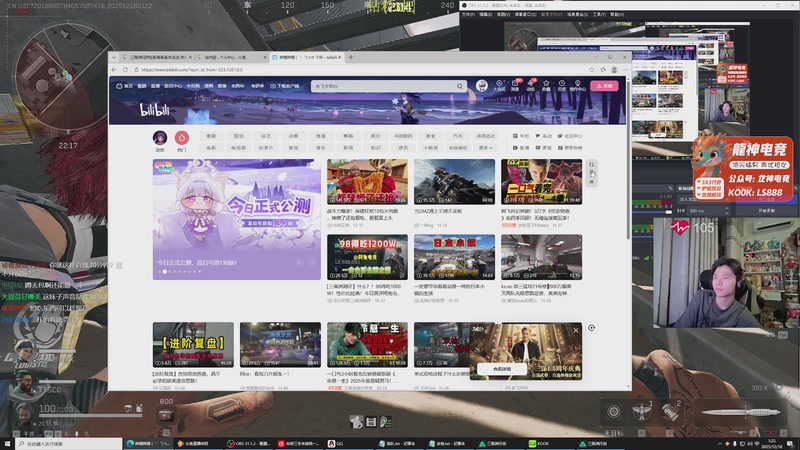Image resolution: width=800 pixels, height=450 pixels.
Task: Open OBS 文件(F) menu
Action: click(468, 14)
